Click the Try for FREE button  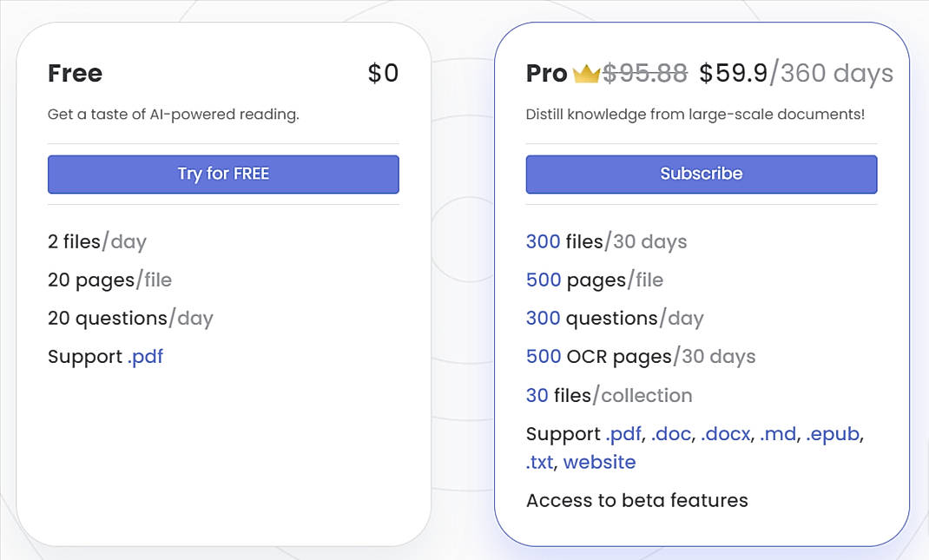(223, 175)
